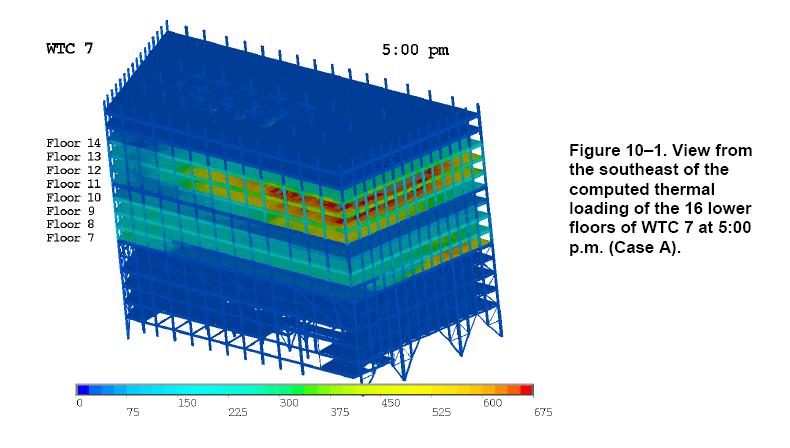Click the 375 value on color scale
The image size is (790, 448).
pyautogui.click(x=340, y=412)
